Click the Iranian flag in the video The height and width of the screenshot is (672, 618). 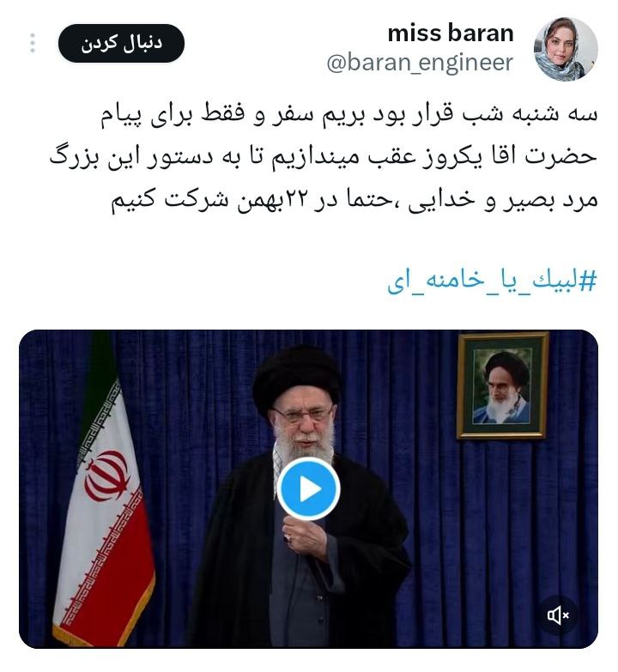tap(104, 491)
